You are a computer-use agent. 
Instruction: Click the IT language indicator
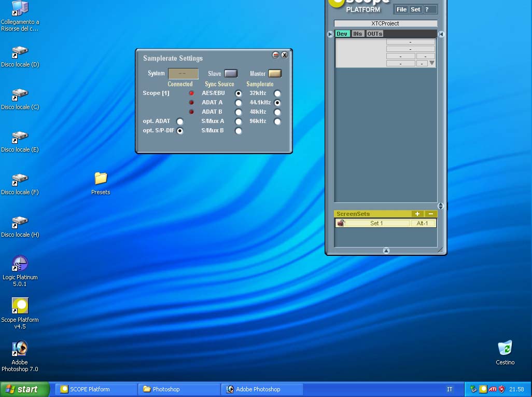pyautogui.click(x=450, y=389)
